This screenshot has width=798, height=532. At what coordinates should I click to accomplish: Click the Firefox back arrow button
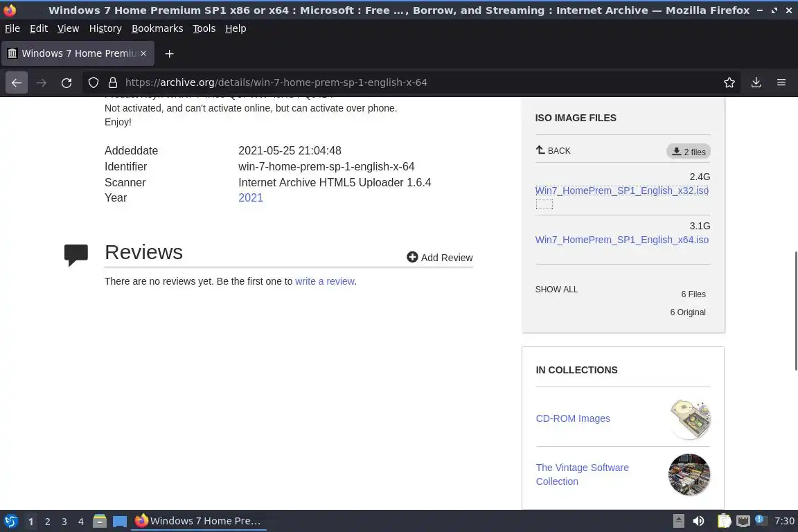17,82
